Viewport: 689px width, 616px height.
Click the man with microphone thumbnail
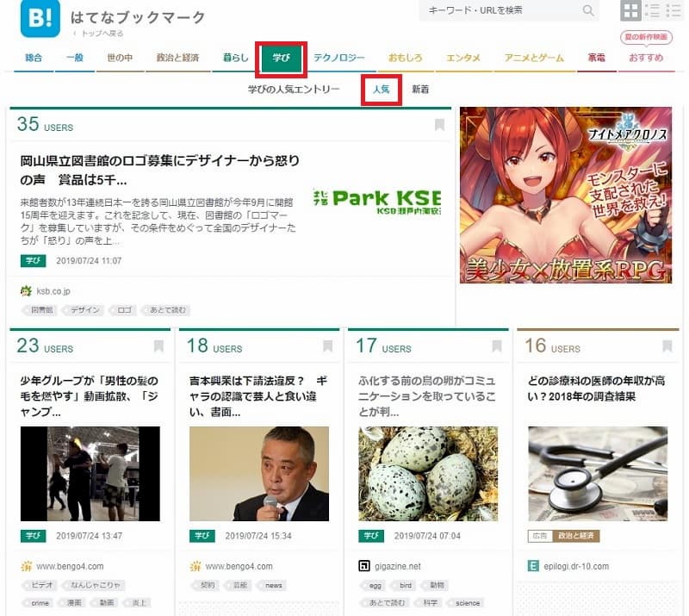pyautogui.click(x=259, y=474)
